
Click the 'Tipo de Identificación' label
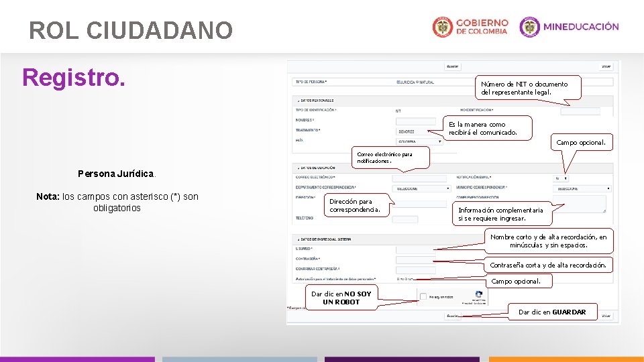[x=316, y=110]
